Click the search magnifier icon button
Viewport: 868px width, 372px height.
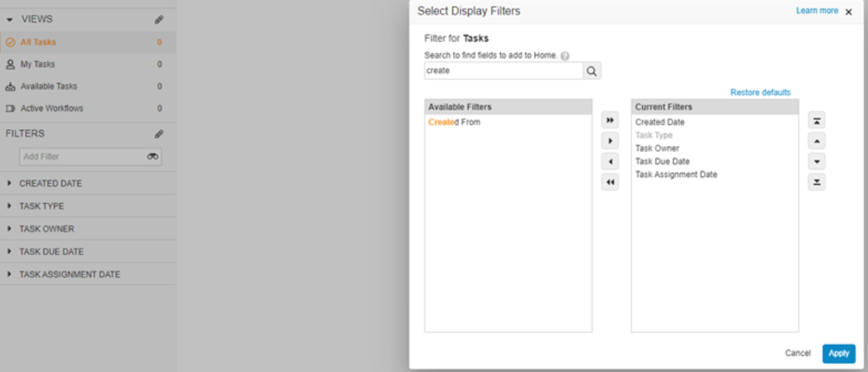click(592, 71)
